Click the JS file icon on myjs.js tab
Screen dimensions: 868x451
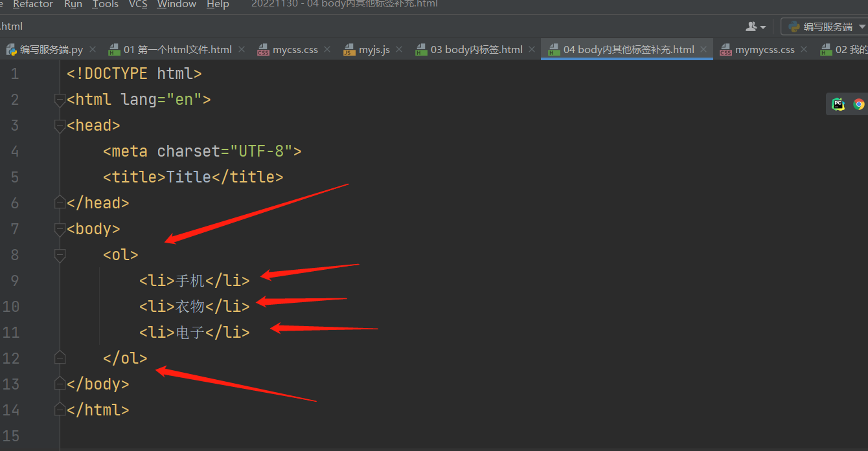click(x=349, y=50)
